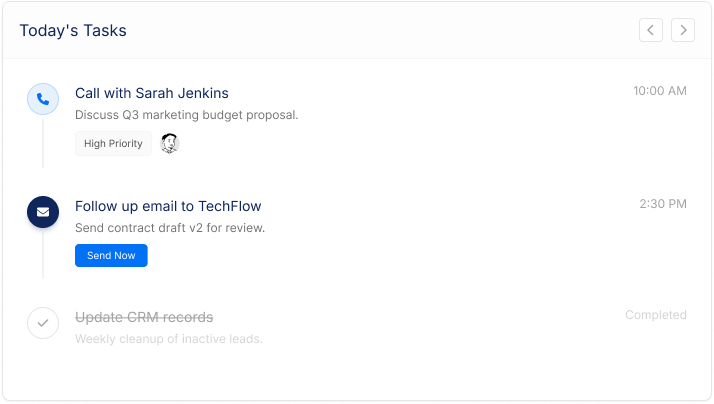714x404 pixels.
Task: Click the Weekly cleanup of inactive leads text
Action: point(168,339)
